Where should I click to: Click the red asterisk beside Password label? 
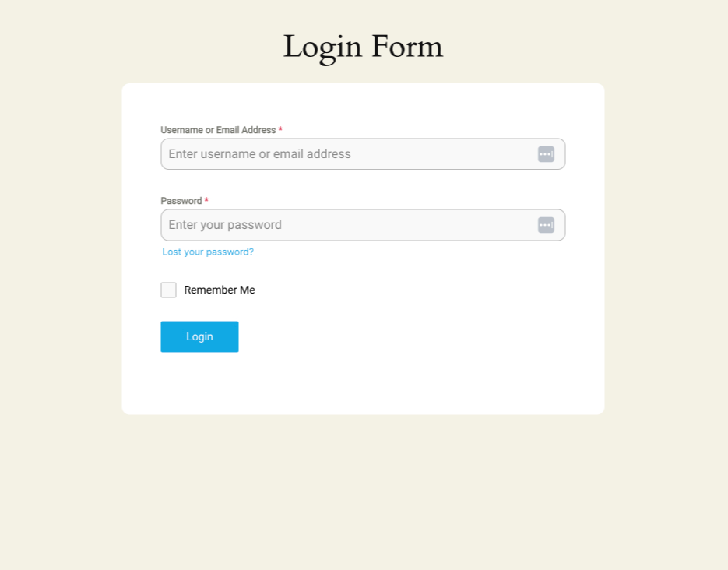(x=206, y=201)
